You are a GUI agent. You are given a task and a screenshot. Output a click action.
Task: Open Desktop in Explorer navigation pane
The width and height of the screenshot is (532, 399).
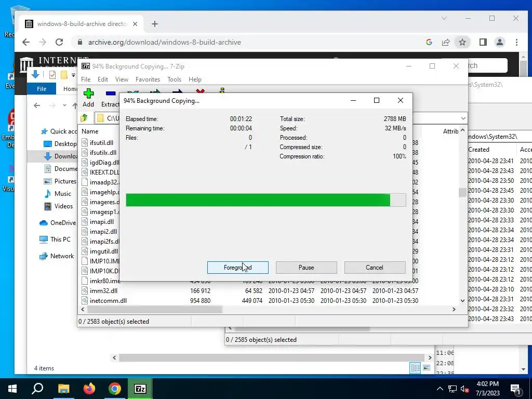[x=60, y=144]
